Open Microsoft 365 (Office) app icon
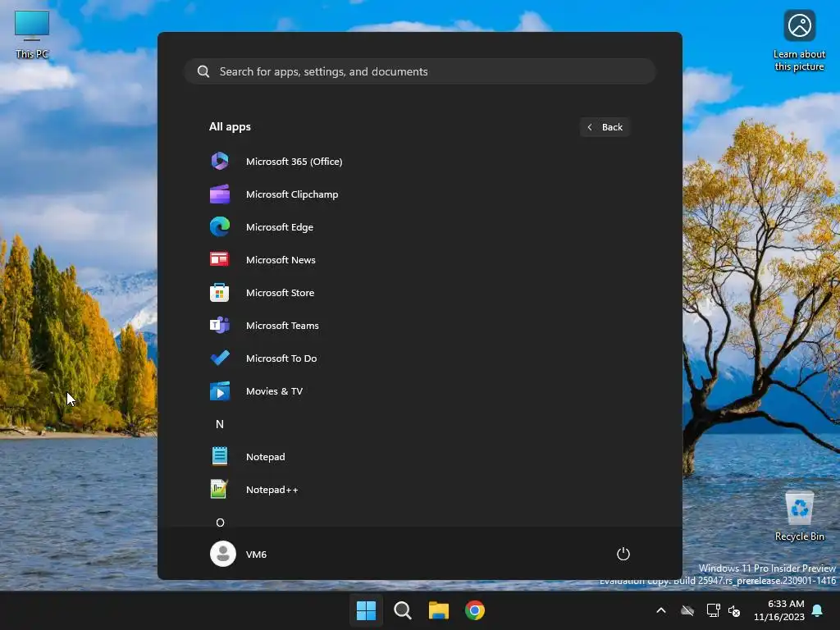Image resolution: width=840 pixels, height=630 pixels. tap(220, 162)
